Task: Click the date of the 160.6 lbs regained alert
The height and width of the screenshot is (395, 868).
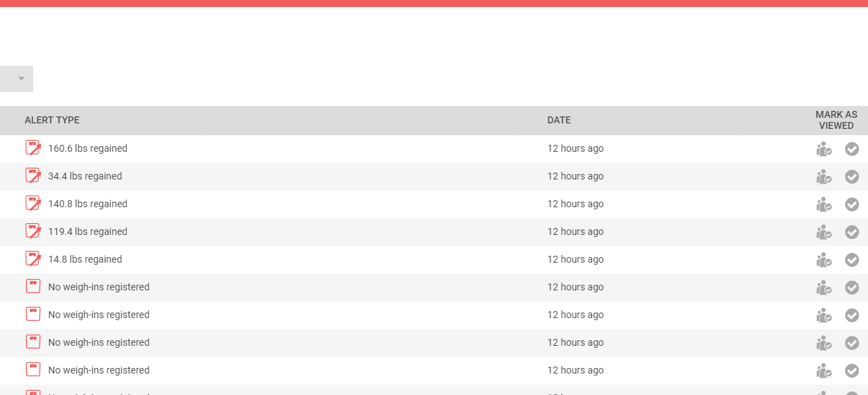Action: (575, 148)
